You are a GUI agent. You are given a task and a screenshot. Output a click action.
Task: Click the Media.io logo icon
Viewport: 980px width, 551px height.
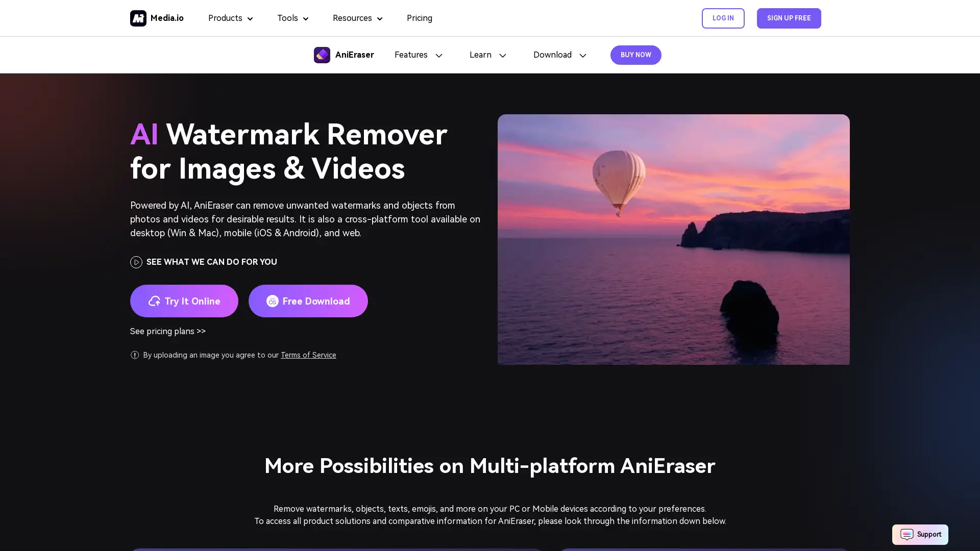click(137, 18)
